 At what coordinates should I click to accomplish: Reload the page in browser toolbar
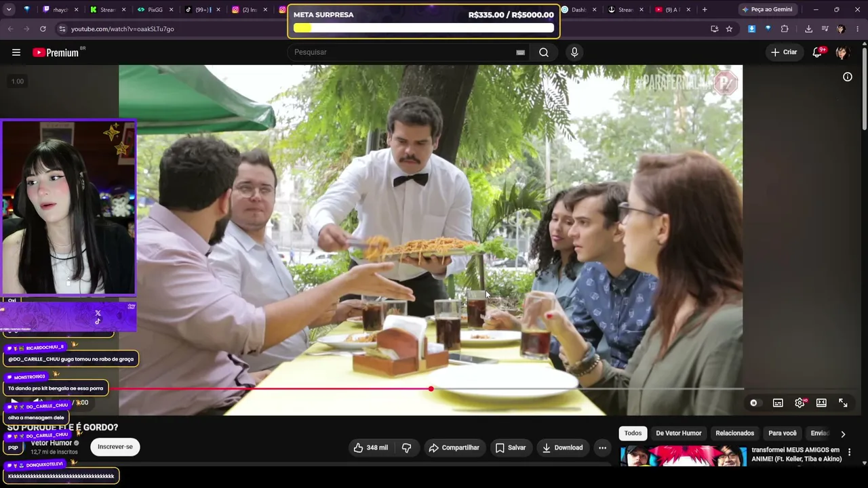[43, 29]
